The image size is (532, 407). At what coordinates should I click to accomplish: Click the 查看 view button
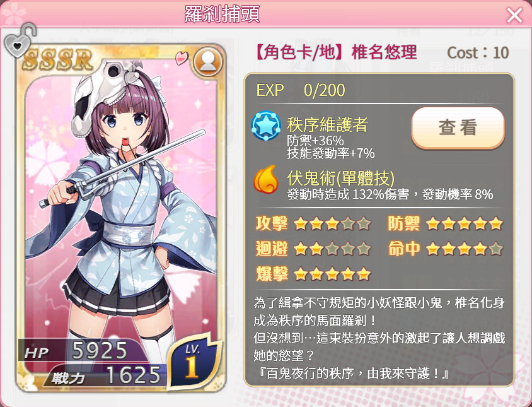pyautogui.click(x=458, y=127)
